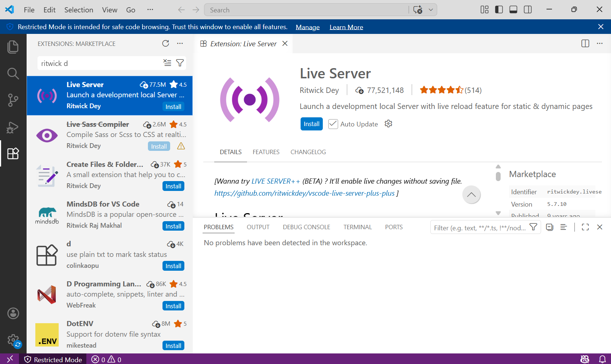
Task: Click the title bar Search box
Action: point(306,10)
